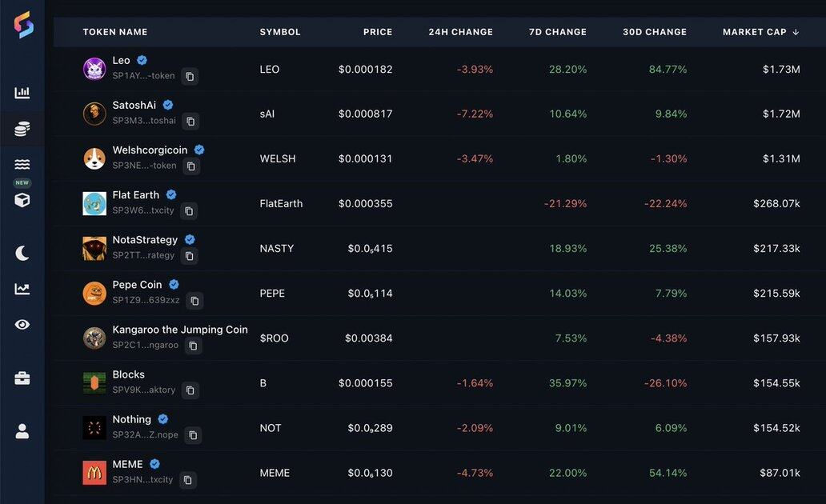Click the 7D Change column header
Viewport: 826px width, 504px height.
point(557,32)
